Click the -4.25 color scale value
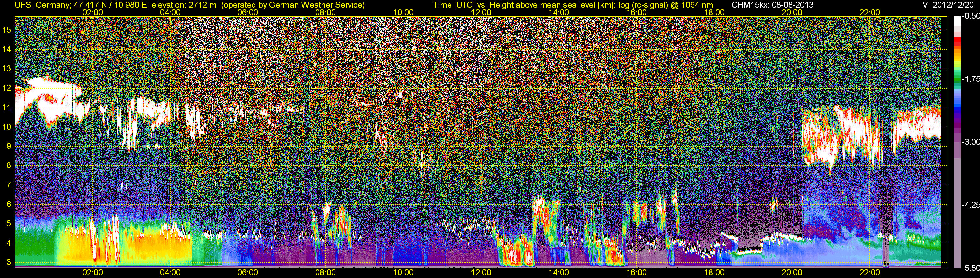Screen dimensions: 980x278 971,205
